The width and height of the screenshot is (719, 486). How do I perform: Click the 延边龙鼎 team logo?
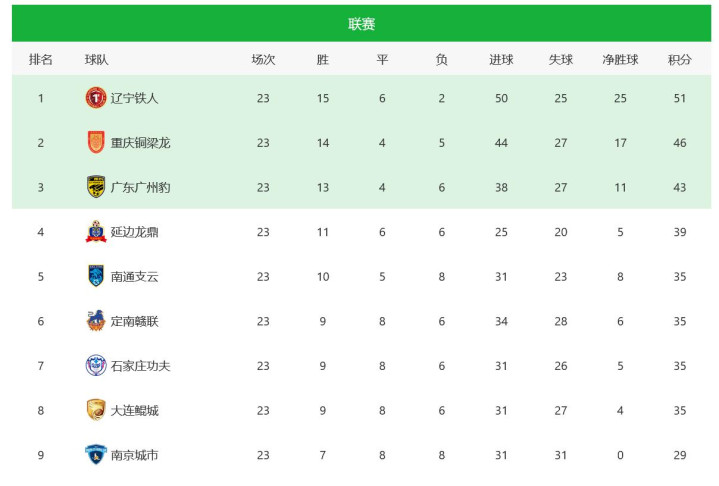95,232
